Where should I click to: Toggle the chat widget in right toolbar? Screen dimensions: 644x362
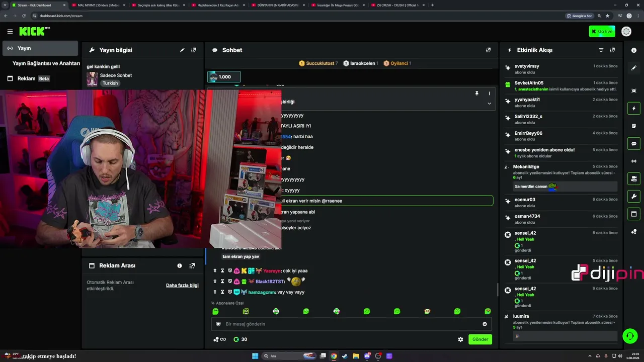point(634,144)
